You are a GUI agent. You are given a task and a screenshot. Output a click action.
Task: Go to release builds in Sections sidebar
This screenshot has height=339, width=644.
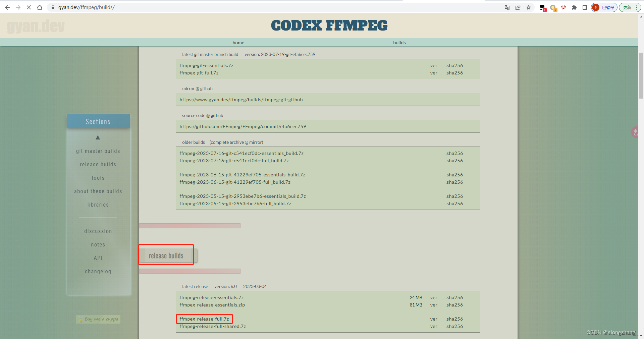(x=98, y=165)
